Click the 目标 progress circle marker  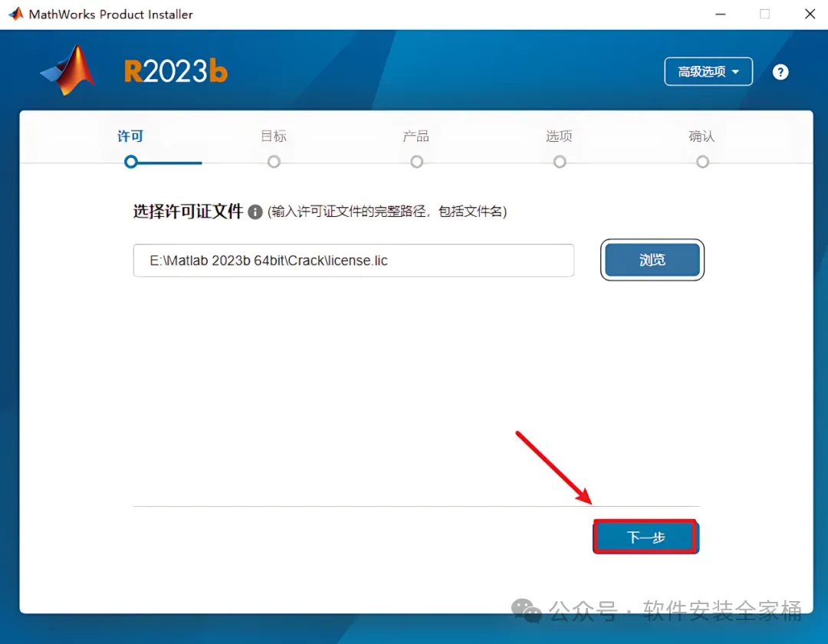pos(274,162)
